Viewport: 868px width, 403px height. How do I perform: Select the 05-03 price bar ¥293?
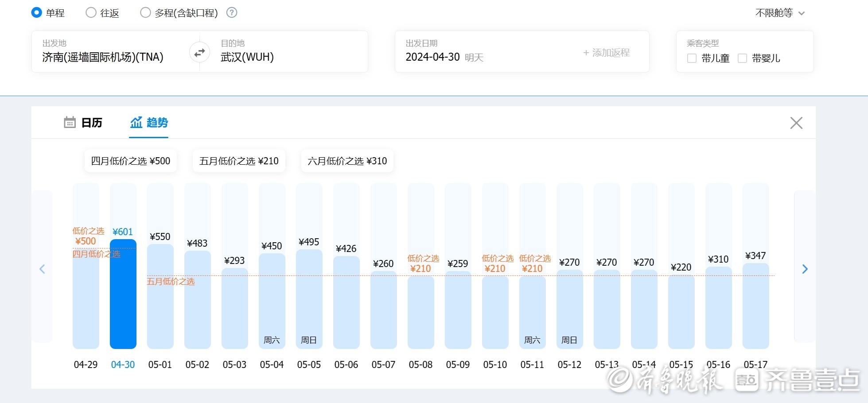(234, 308)
